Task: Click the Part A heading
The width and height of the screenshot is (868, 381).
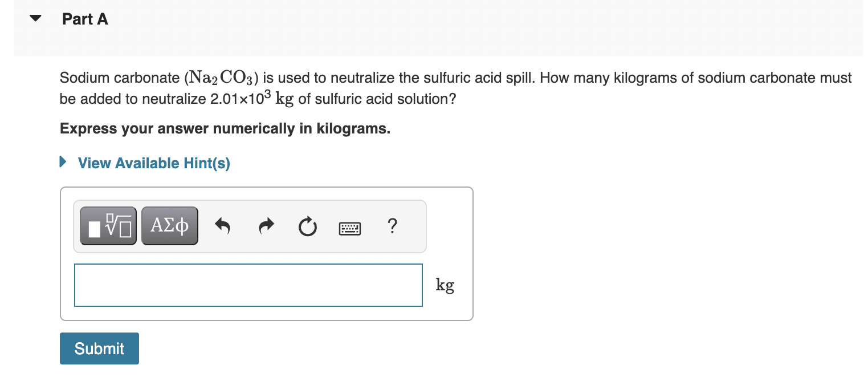Action: (x=84, y=19)
